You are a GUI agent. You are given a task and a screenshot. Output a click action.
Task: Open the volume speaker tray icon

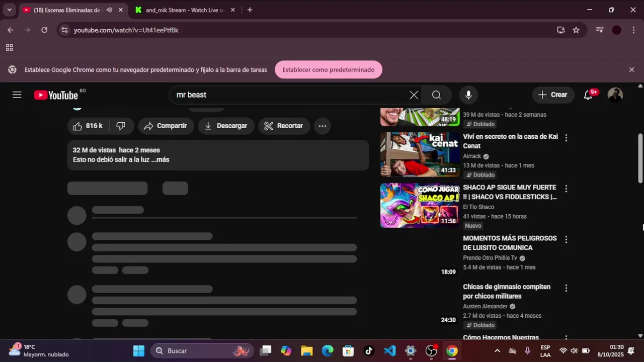(x=574, y=351)
